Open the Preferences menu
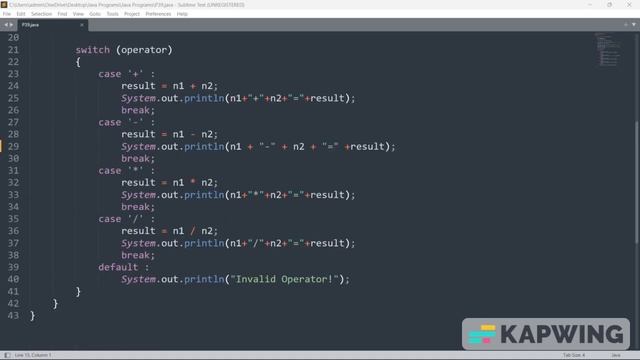Image resolution: width=640 pixels, height=360 pixels. tap(158, 14)
